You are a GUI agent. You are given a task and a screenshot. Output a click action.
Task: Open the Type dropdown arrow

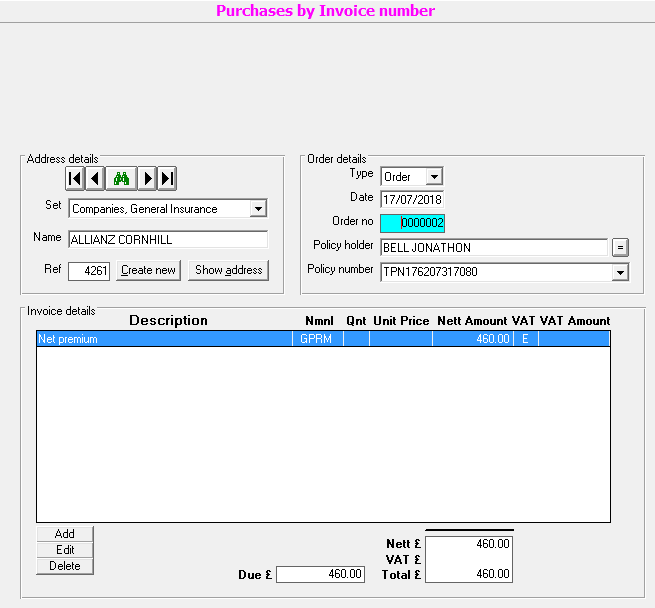[x=434, y=177]
